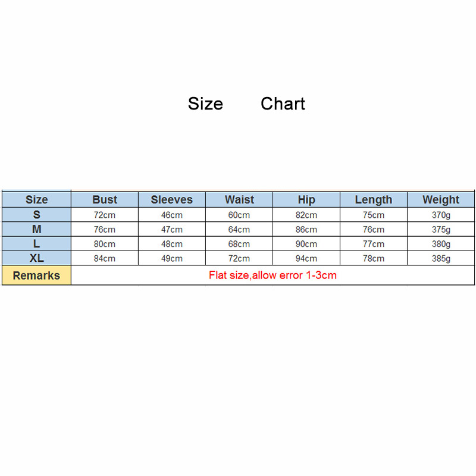Click the XL size row label
476x476 pixels.
click(x=37, y=258)
